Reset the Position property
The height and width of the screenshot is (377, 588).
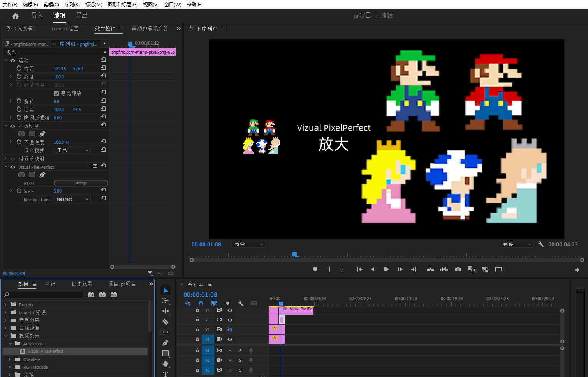tap(104, 68)
